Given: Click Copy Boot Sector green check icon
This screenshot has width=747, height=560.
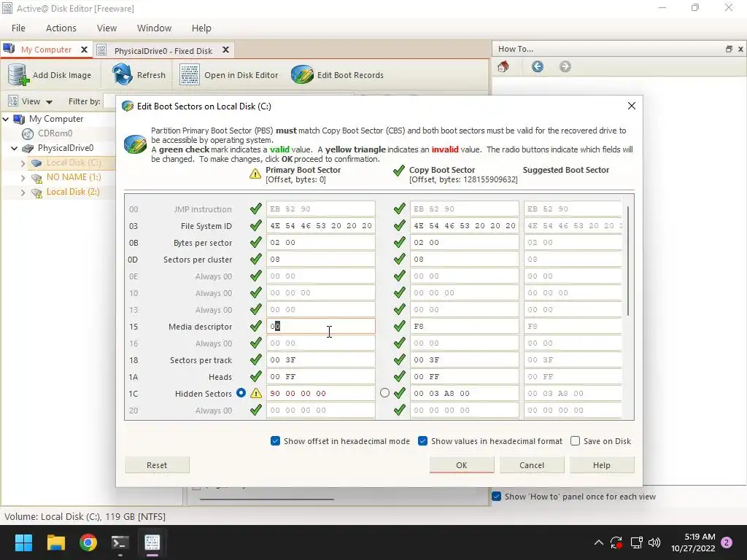Looking at the screenshot, I should click(x=399, y=171).
